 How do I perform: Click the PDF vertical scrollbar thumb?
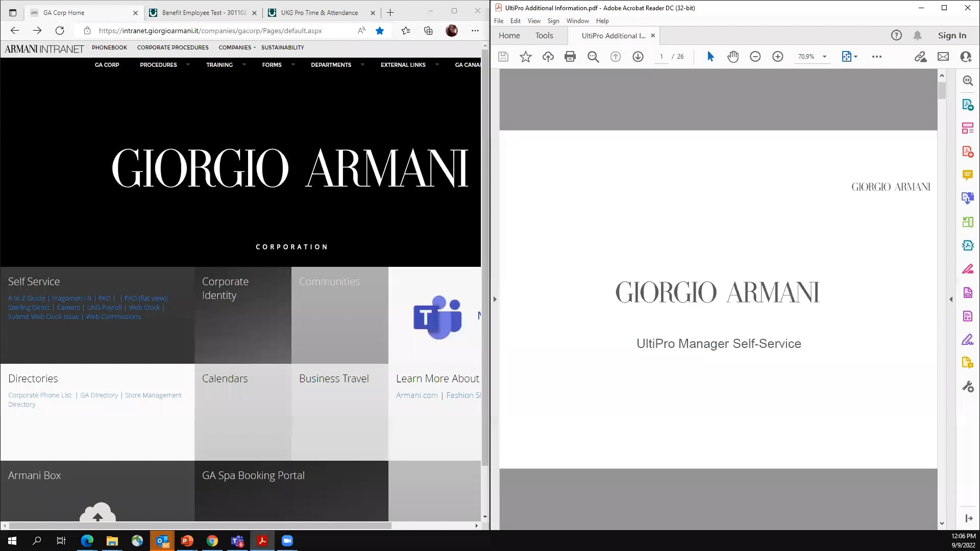click(942, 90)
